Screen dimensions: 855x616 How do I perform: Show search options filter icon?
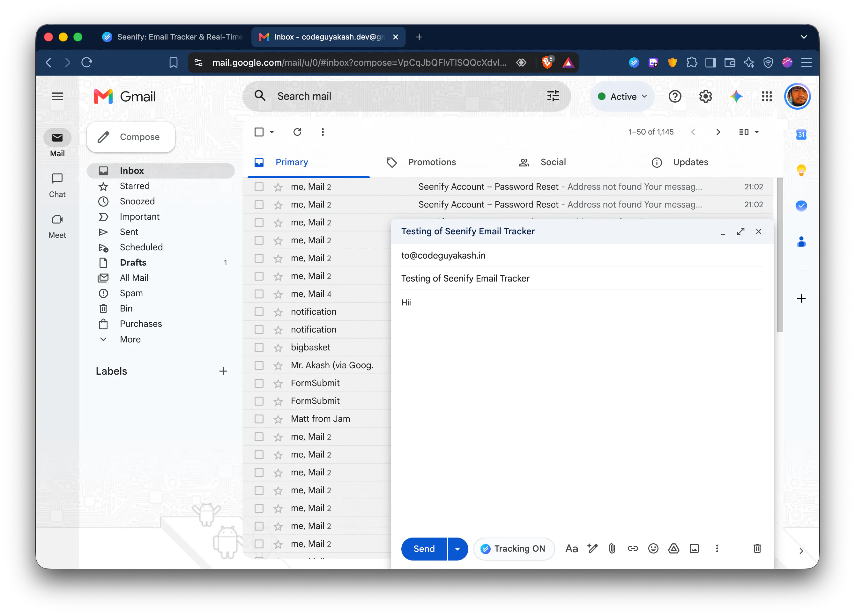(553, 96)
